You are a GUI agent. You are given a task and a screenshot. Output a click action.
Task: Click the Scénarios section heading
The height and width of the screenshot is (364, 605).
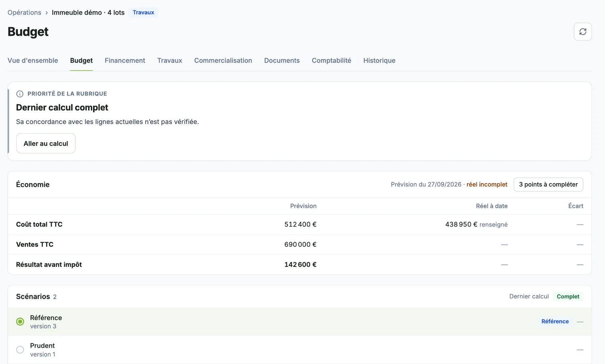[x=33, y=296]
